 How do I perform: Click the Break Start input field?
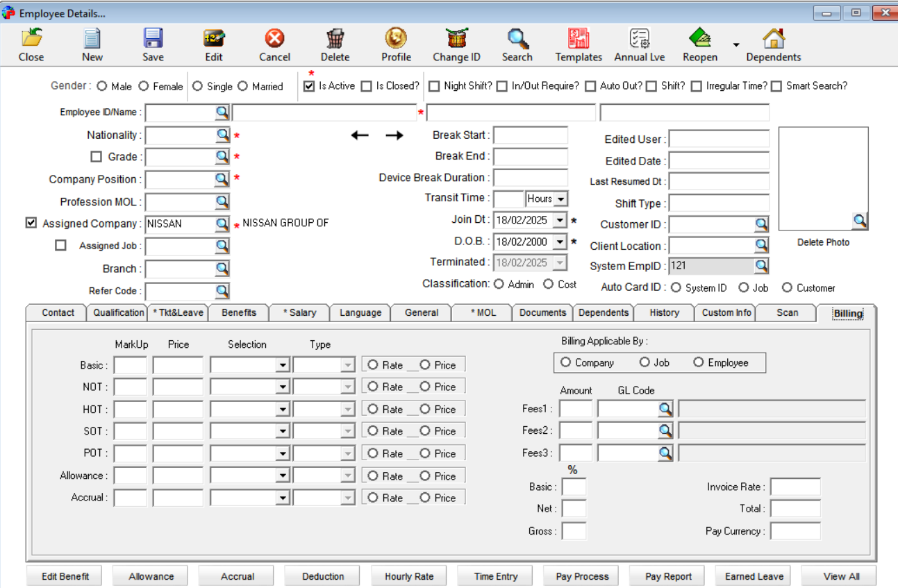point(531,135)
